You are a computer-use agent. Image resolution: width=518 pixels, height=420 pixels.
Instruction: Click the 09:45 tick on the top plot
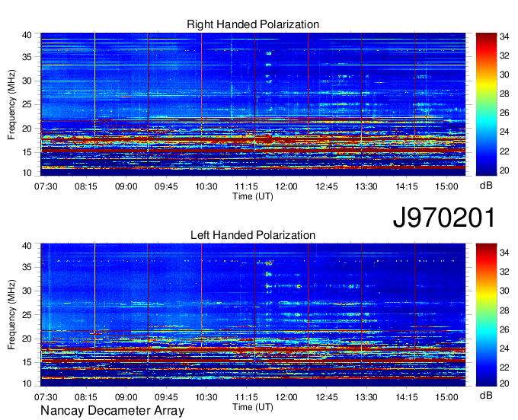click(166, 186)
